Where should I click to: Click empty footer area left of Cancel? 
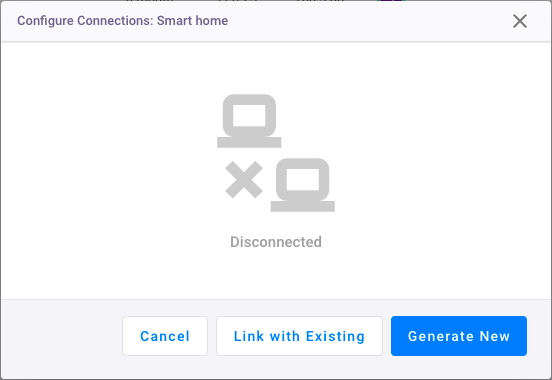(x=62, y=336)
